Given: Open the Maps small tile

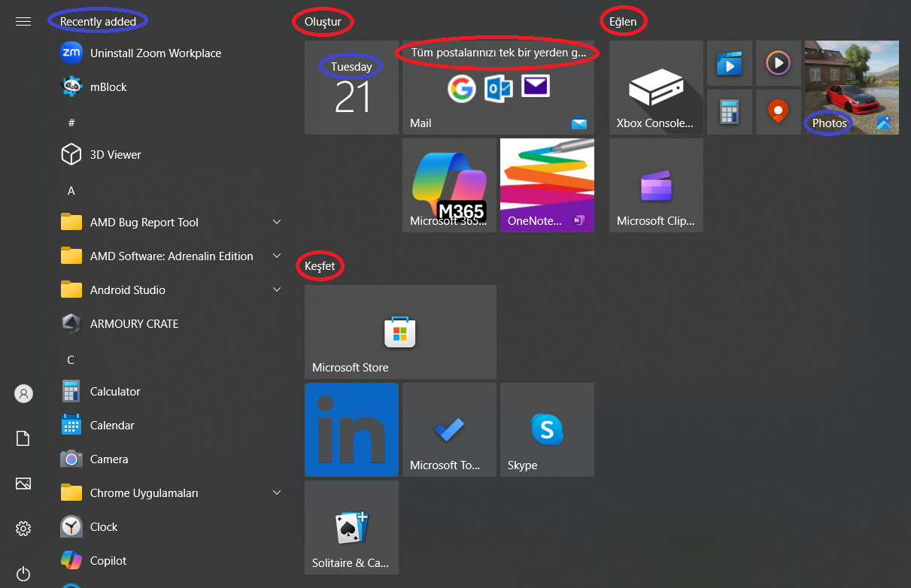Looking at the screenshot, I should click(x=779, y=112).
